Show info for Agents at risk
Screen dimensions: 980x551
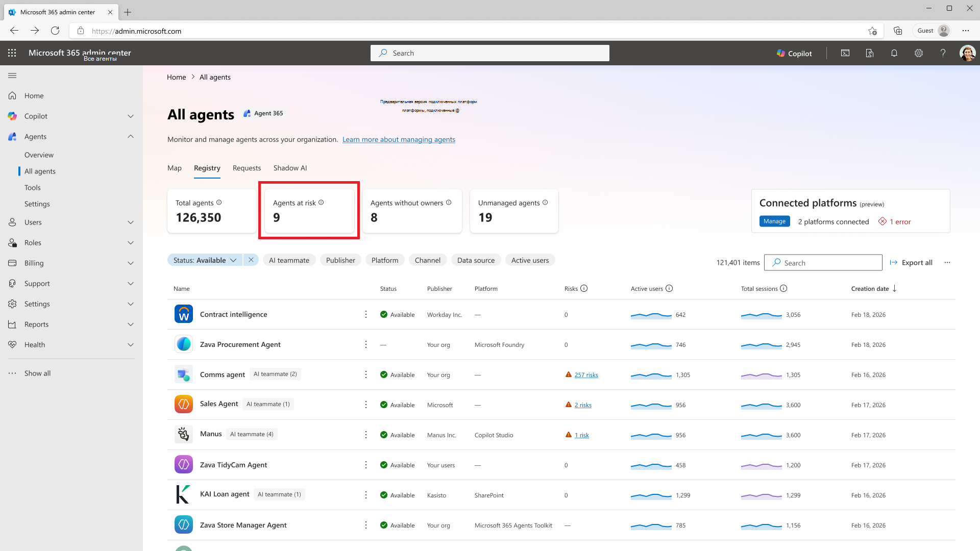[x=321, y=203]
